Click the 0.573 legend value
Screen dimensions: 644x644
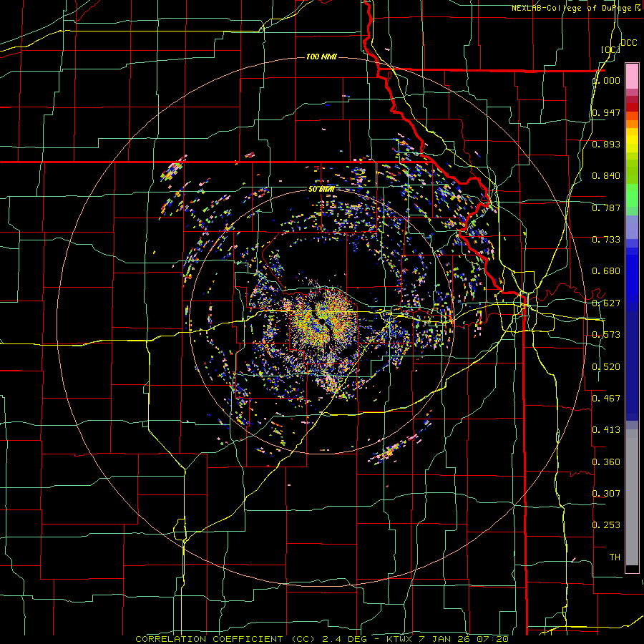[606, 335]
